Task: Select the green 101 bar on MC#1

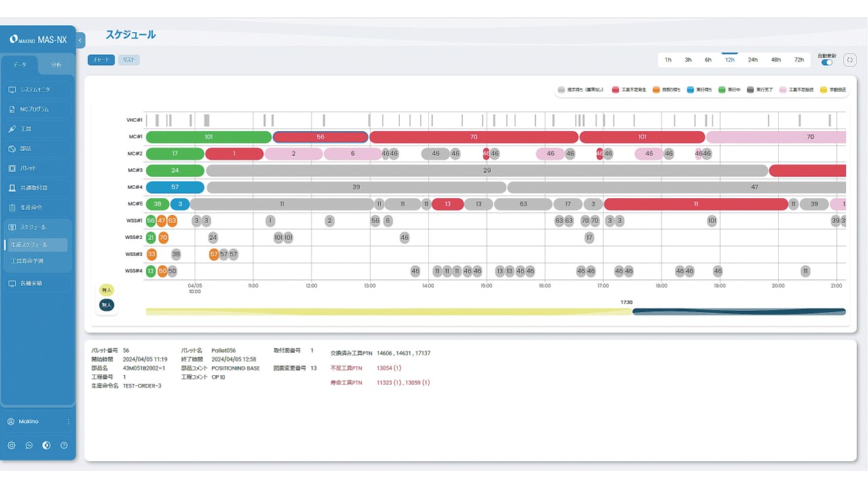Action: 208,137
